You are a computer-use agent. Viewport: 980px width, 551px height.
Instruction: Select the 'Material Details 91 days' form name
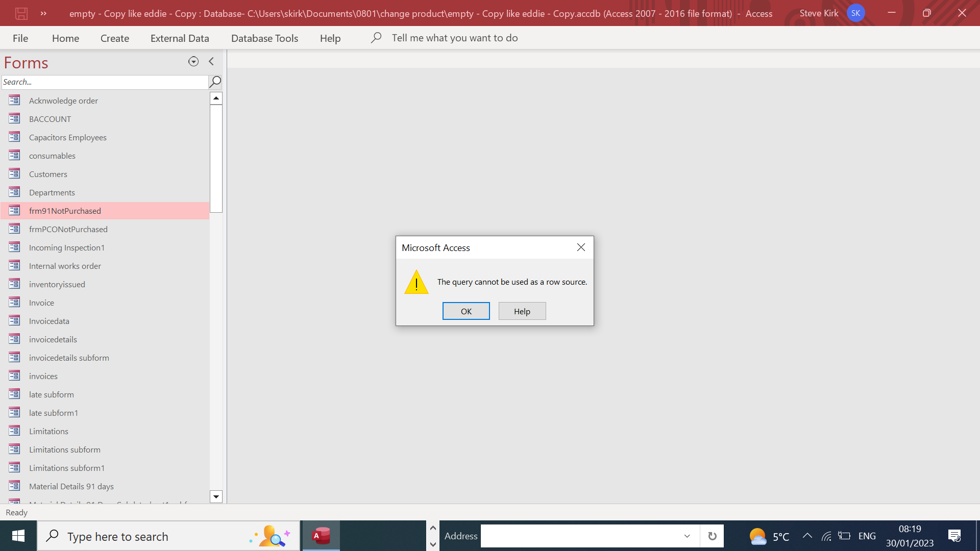click(x=71, y=486)
